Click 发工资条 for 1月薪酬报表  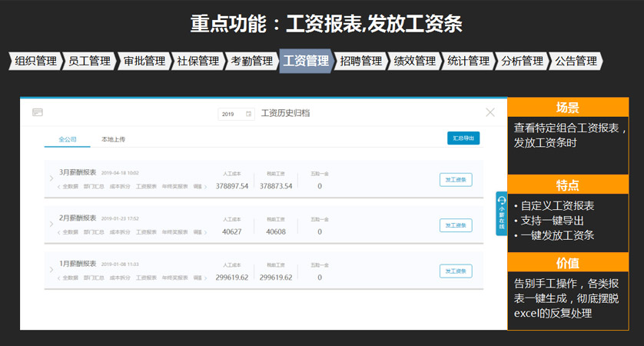[x=456, y=271]
